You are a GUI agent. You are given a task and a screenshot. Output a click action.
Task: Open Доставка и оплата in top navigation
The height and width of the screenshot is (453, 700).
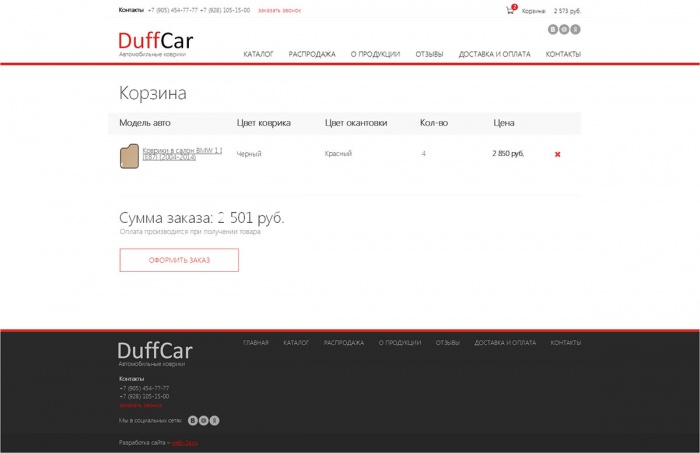(x=494, y=54)
